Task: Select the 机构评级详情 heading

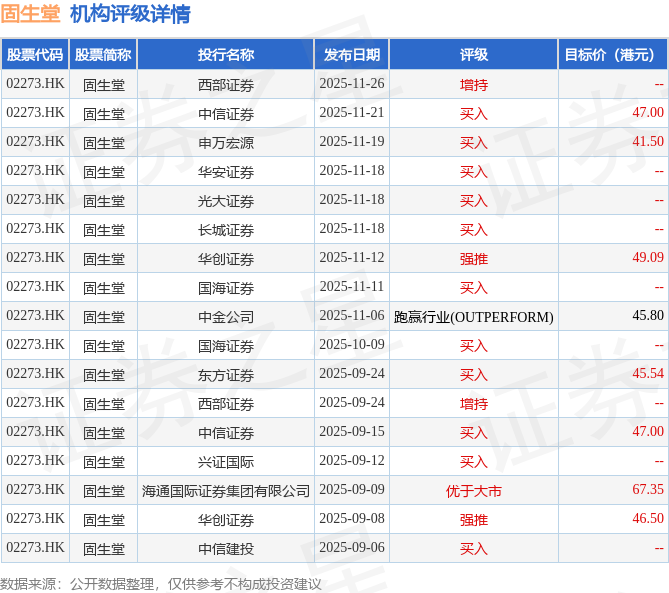Action: click(130, 14)
